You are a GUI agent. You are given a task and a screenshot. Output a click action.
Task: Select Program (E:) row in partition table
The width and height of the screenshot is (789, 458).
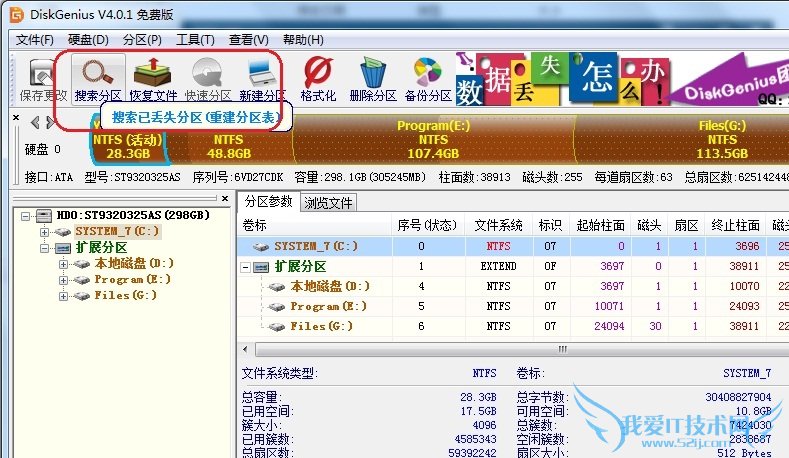(x=513, y=306)
